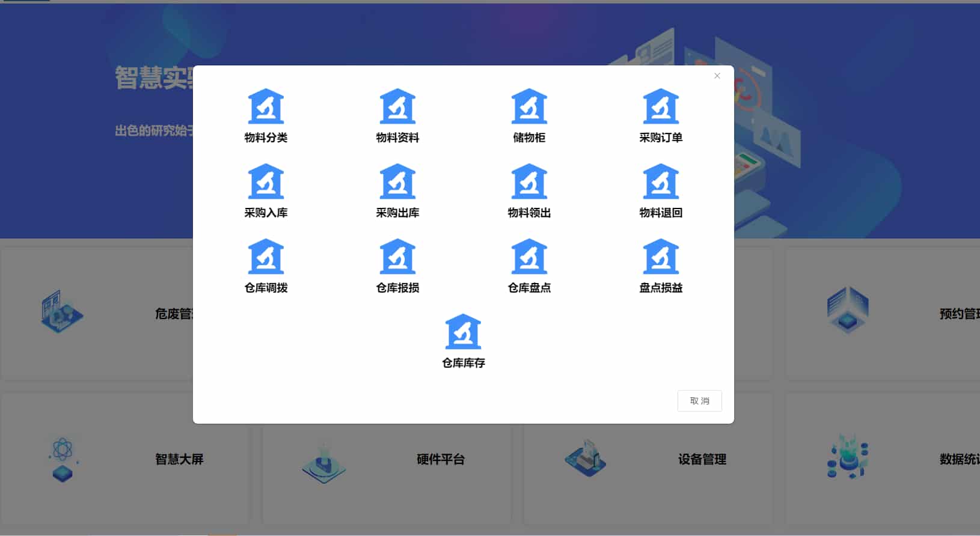Close the dialog with the X
This screenshot has width=980, height=536.
click(717, 76)
